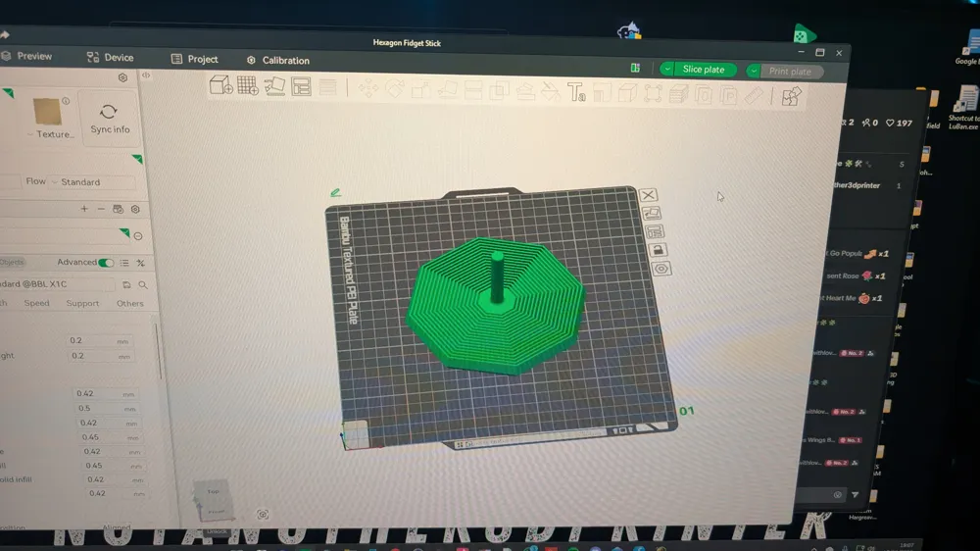980x551 pixels.
Task: Click the plate auto-orient icon
Action: tap(652, 214)
